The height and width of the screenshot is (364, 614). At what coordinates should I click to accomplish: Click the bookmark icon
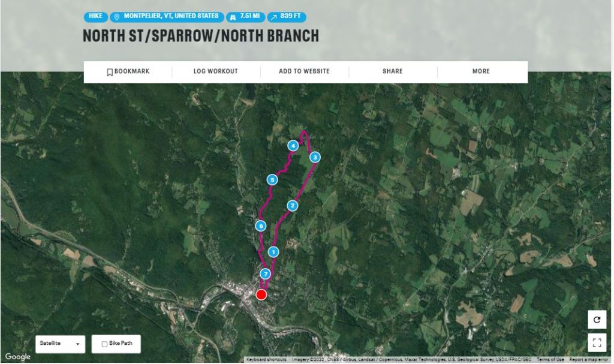coord(110,72)
